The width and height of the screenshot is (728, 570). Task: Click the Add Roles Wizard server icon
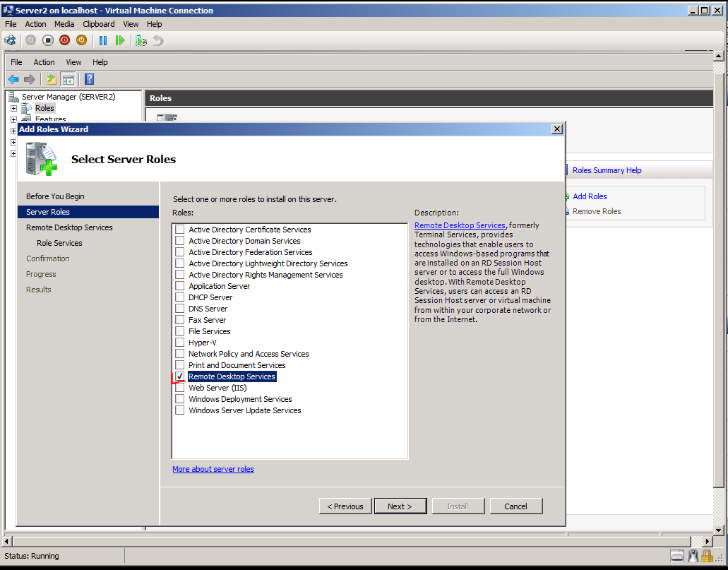tap(42, 159)
